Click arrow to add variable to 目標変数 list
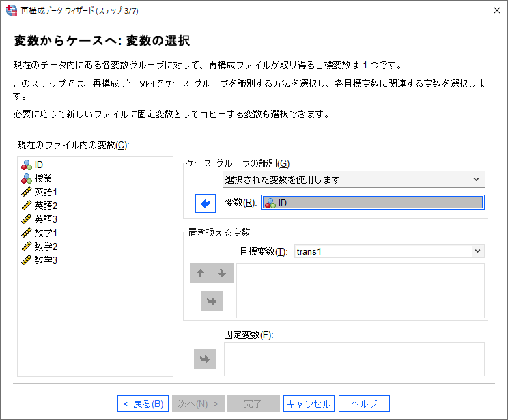 [x=212, y=300]
